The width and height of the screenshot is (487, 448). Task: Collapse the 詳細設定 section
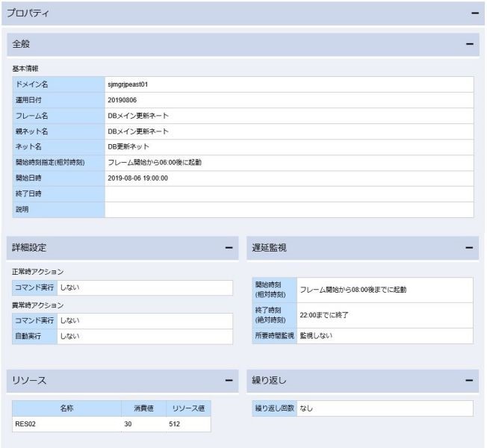pos(229,248)
